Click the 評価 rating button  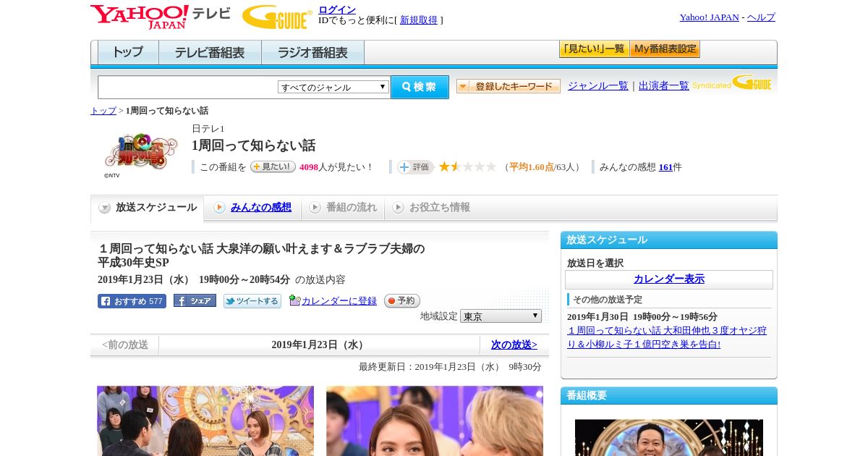pyautogui.click(x=415, y=167)
